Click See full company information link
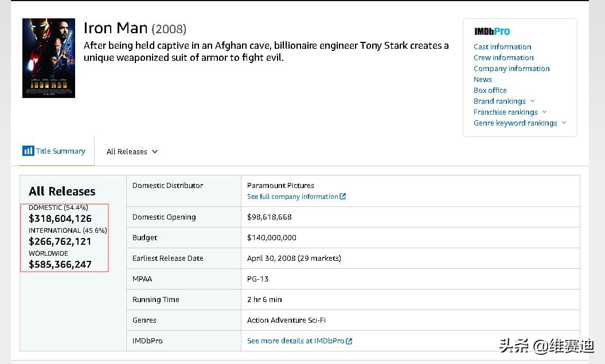 [292, 197]
